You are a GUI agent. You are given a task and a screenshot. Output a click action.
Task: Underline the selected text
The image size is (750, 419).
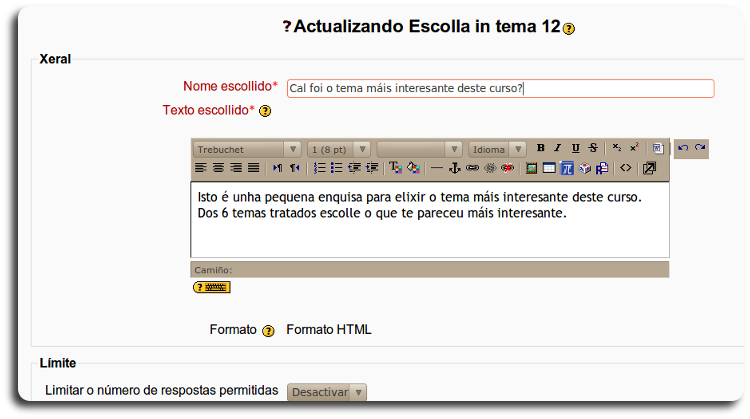tap(575, 148)
